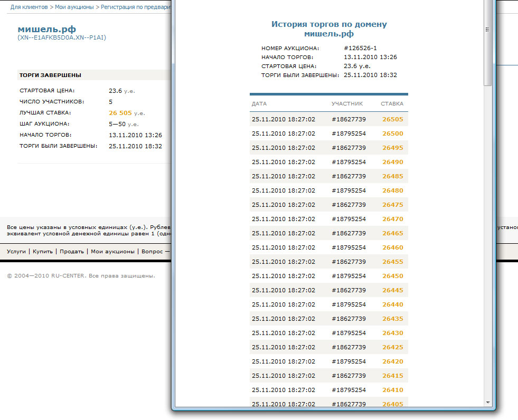This screenshot has width=518, height=420.
Task: Open 'Мои аукционы' in the footer menu
Action: [112, 251]
